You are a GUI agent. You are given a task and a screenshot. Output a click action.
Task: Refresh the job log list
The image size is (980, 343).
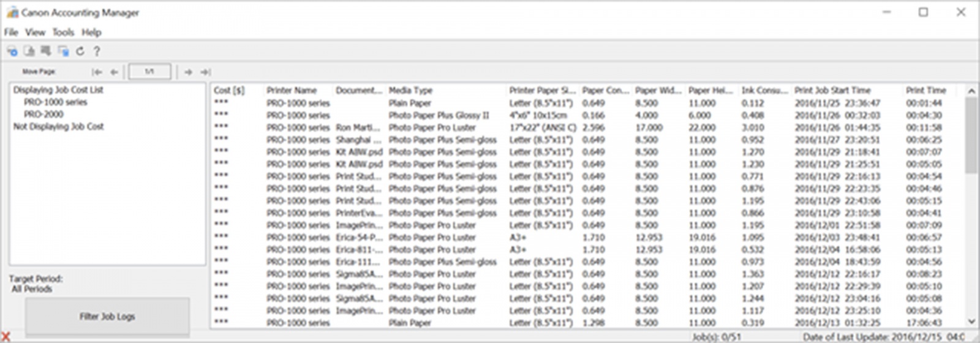[80, 51]
